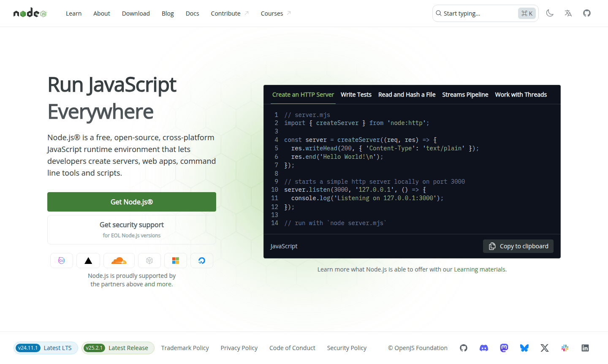Image resolution: width=608 pixels, height=364 pixels.
Task: Open the Learning materials link
Action: [480, 269]
